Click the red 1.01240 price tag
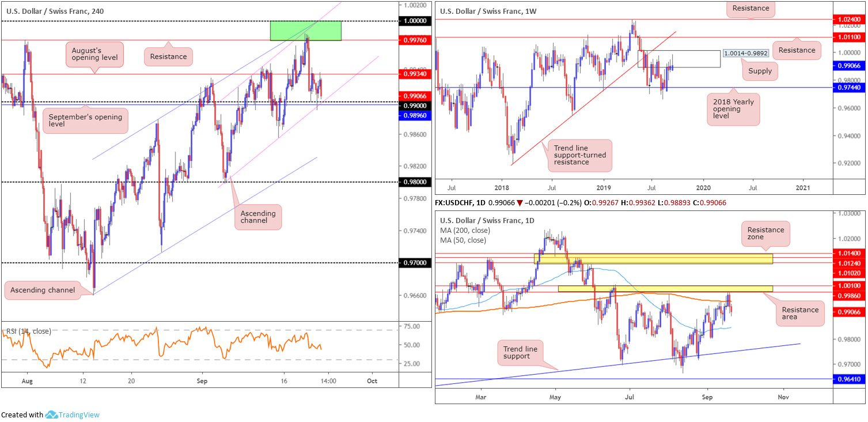 click(x=850, y=263)
